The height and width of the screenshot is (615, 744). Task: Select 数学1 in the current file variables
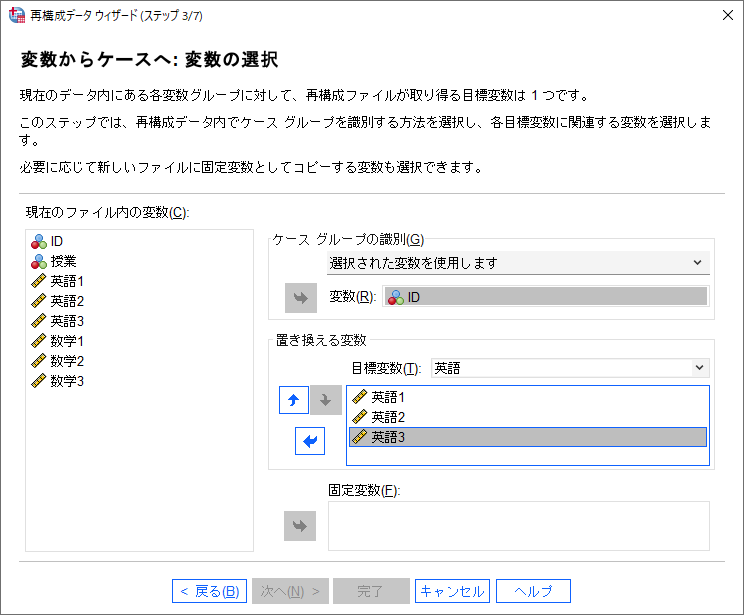coord(67,341)
